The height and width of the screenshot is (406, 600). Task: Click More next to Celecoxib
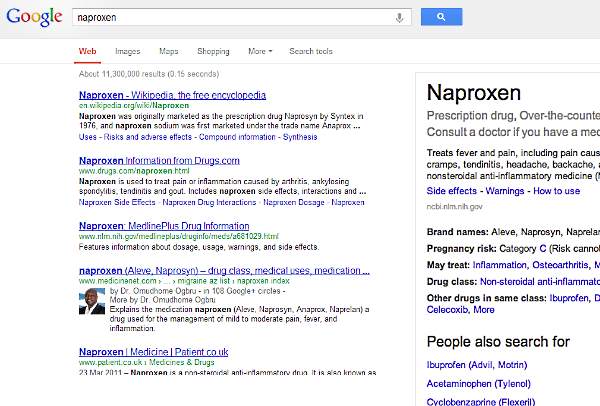tap(484, 310)
